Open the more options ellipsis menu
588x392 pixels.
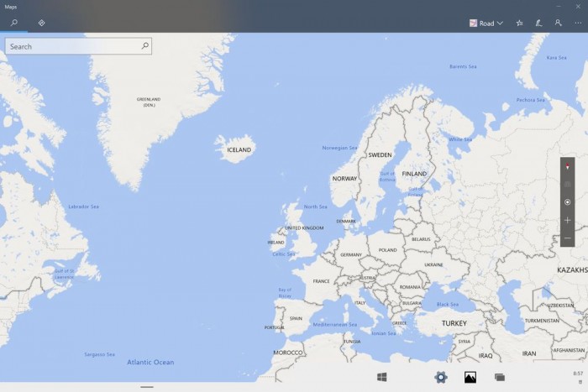[578, 24]
